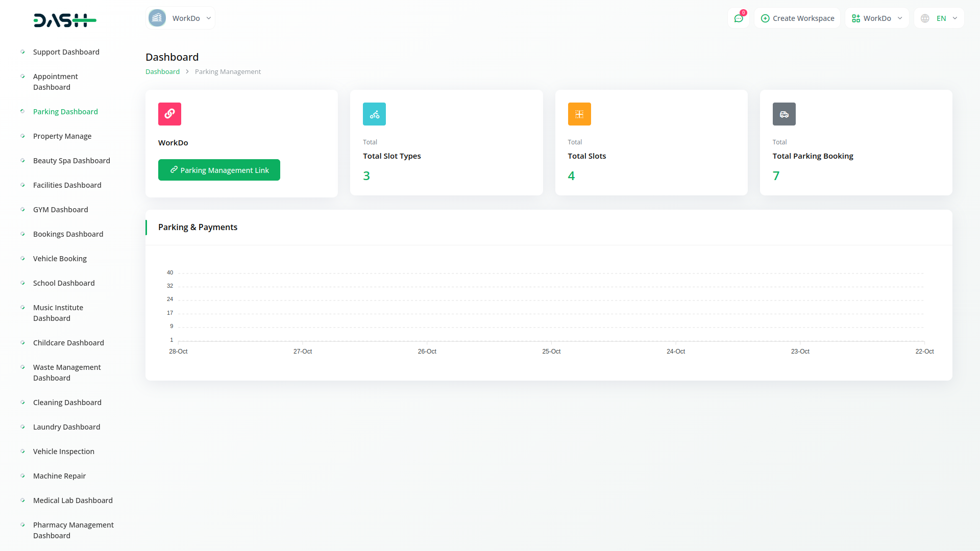The height and width of the screenshot is (551, 980).
Task: Select Medical Lab Dashboard sidebar entry
Action: pyautogui.click(x=72, y=500)
